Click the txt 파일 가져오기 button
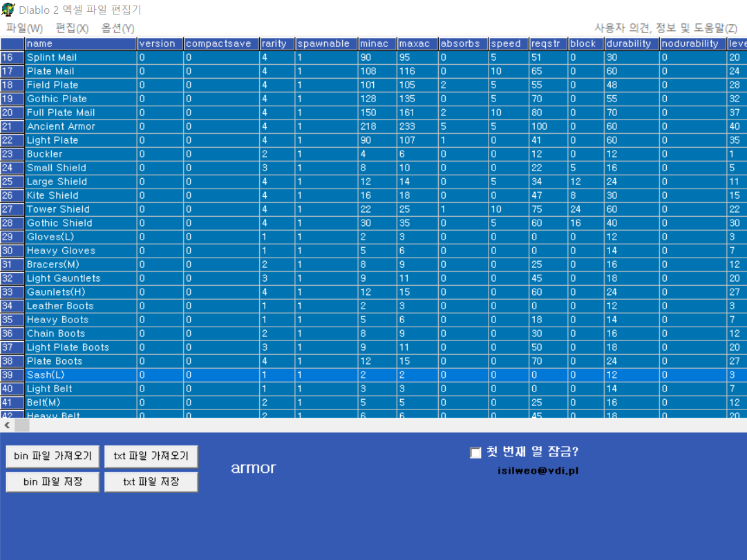 pyautogui.click(x=151, y=456)
